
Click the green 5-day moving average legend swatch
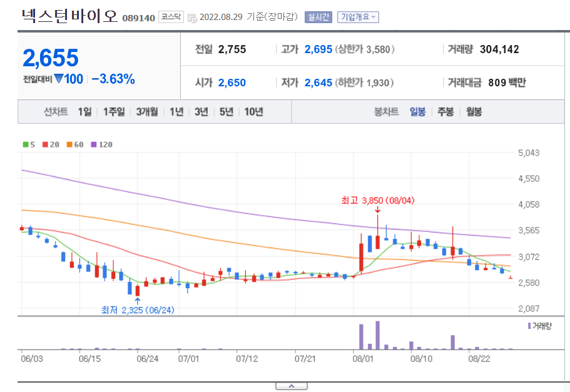click(x=26, y=144)
